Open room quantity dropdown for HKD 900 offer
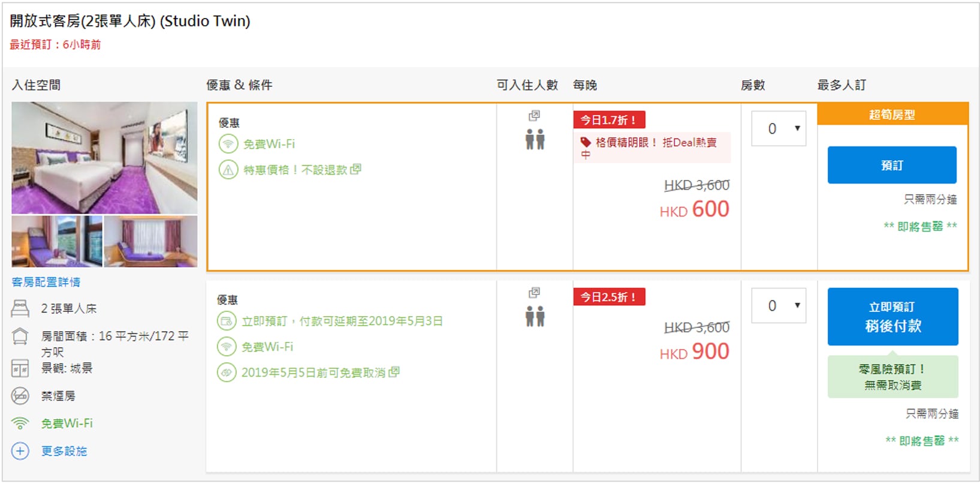Viewport: 980px width, 484px height. coord(779,306)
